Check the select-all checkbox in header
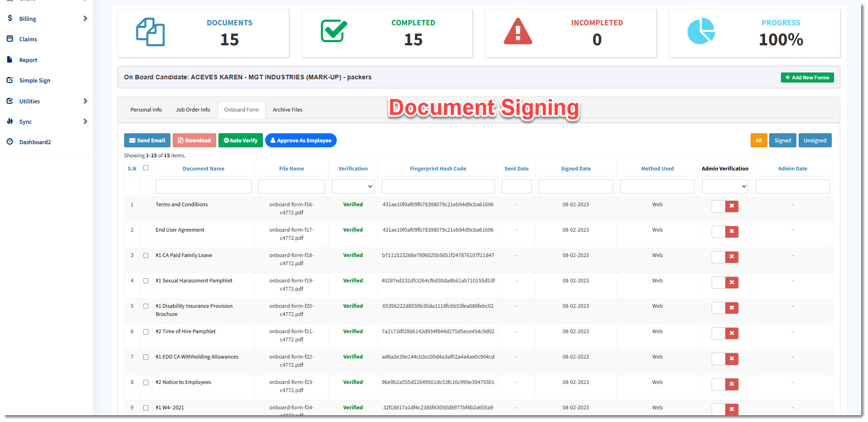Viewport: 868px width, 422px height. (x=146, y=168)
